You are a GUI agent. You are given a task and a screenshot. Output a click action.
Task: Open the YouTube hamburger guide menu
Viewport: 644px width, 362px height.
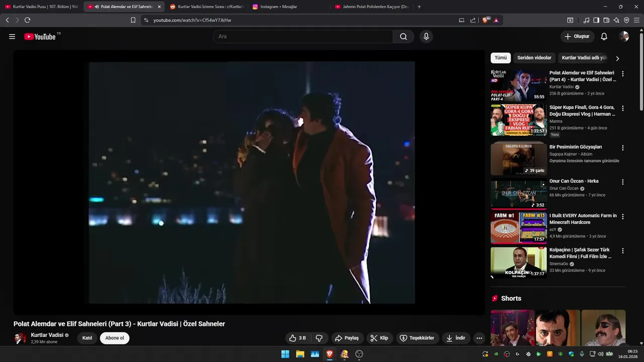(x=12, y=37)
